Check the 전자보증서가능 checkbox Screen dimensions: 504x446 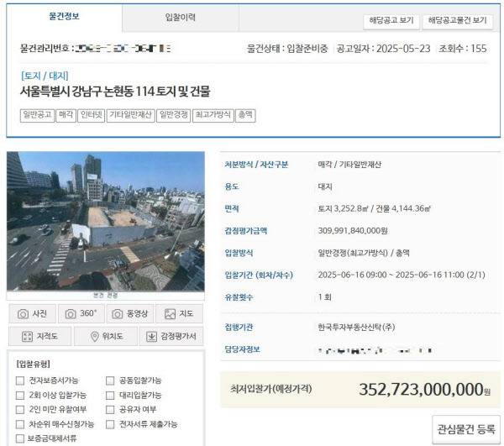(20, 380)
